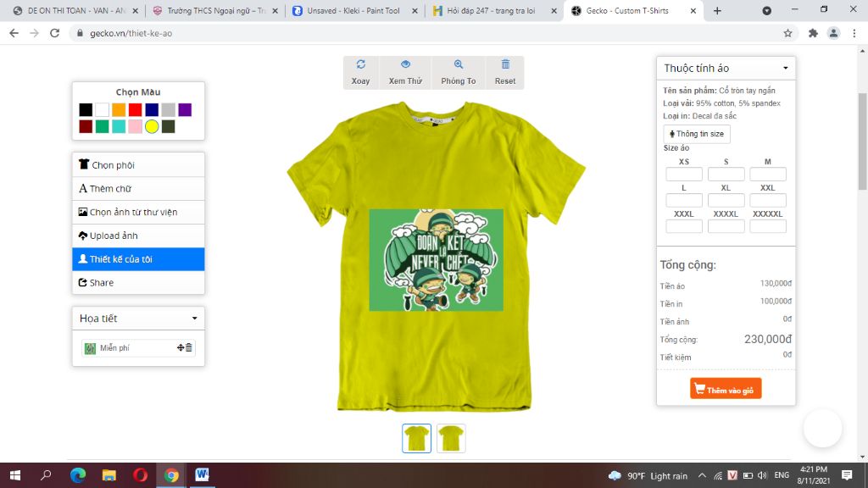Pick the pink color swatch

(136, 126)
